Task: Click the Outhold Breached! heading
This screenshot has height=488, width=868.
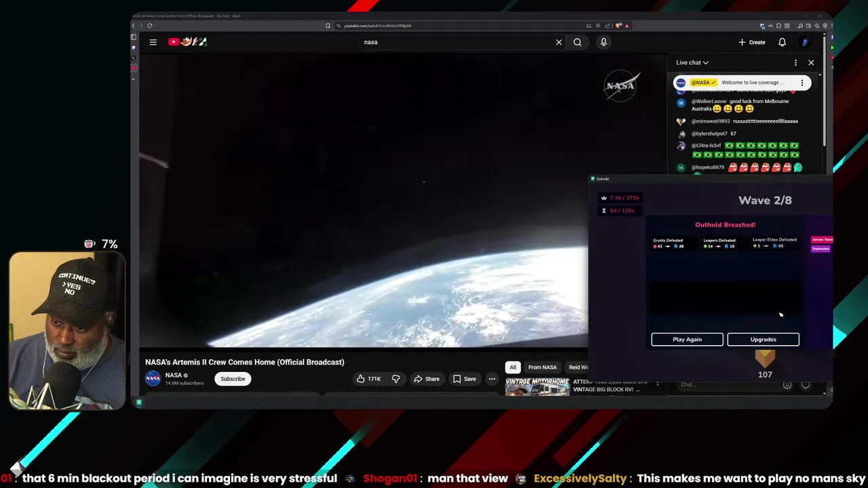Action: pyautogui.click(x=725, y=224)
